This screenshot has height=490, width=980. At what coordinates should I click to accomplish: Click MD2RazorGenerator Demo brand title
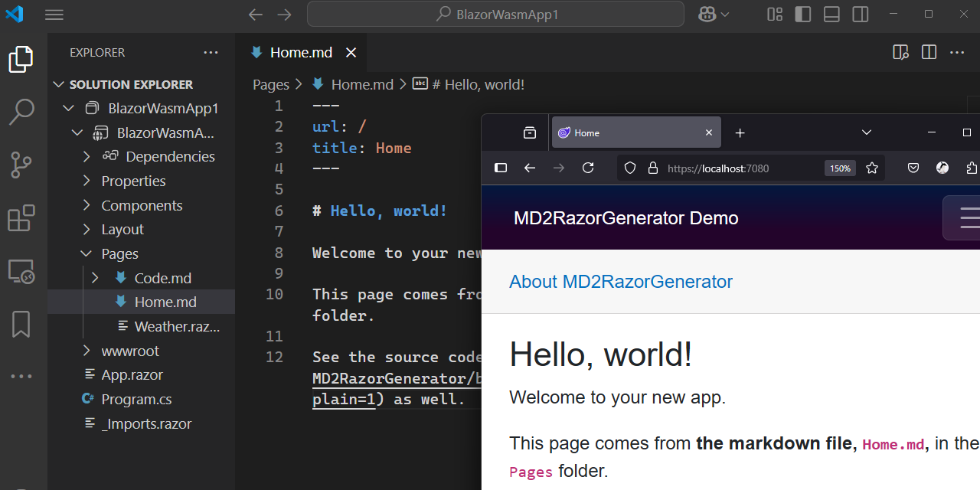point(626,218)
